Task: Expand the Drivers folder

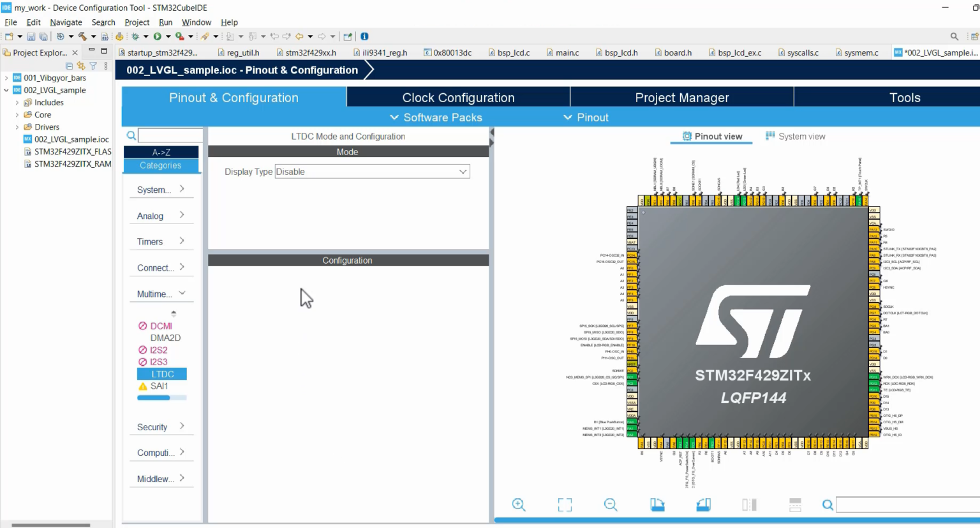Action: [17, 127]
